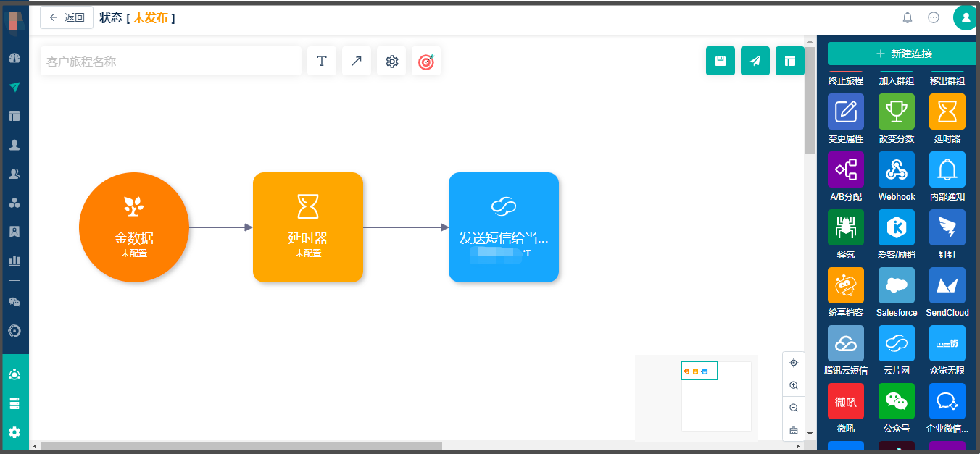The height and width of the screenshot is (454, 980).
Task: Click the 移出群组 label
Action: coord(947,81)
